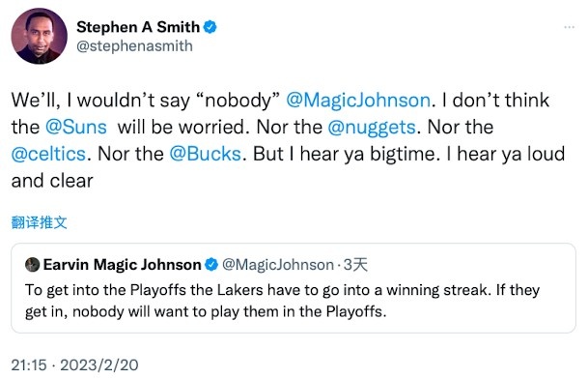The image size is (588, 378).
Task: Open Earvin Magic Johnson's small avatar
Action: click(32, 265)
